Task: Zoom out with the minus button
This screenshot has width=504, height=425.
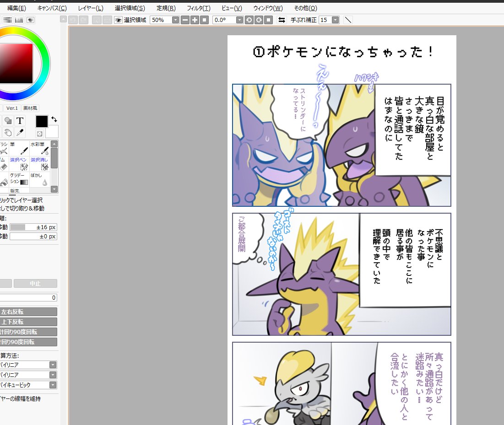Action: tap(185, 20)
